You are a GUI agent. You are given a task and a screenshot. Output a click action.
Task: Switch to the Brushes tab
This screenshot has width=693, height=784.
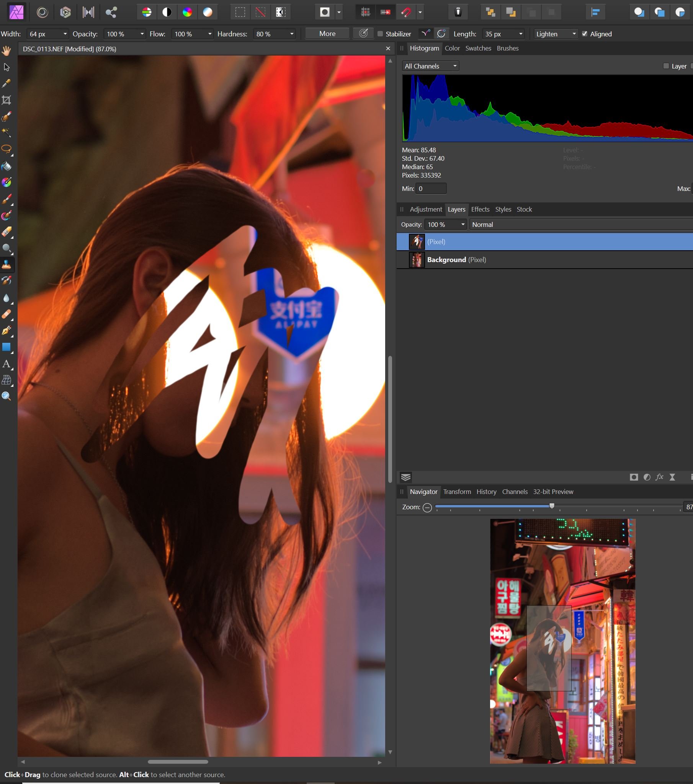(x=508, y=48)
